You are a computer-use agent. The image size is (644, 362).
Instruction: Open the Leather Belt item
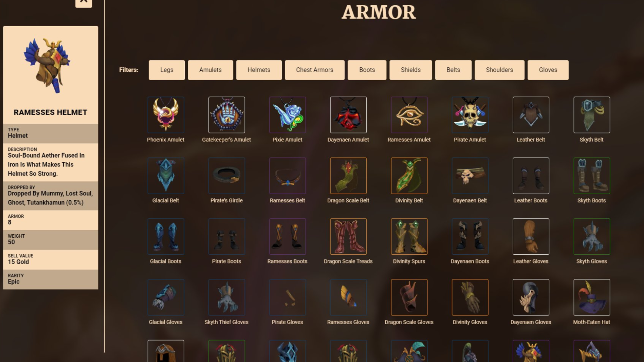531,115
